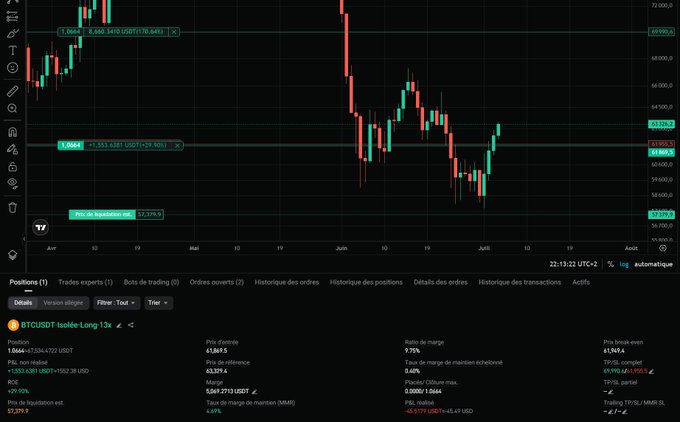The height and width of the screenshot is (422, 680).
Task: Toggle automatique scale button
Action: point(653,264)
